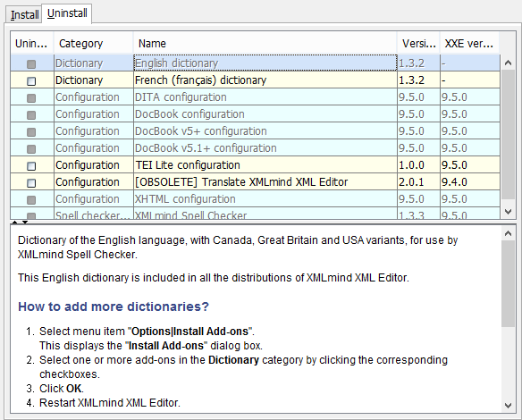Tick the TEI Lite configuration checkbox
522x420 pixels.
pos(31,165)
